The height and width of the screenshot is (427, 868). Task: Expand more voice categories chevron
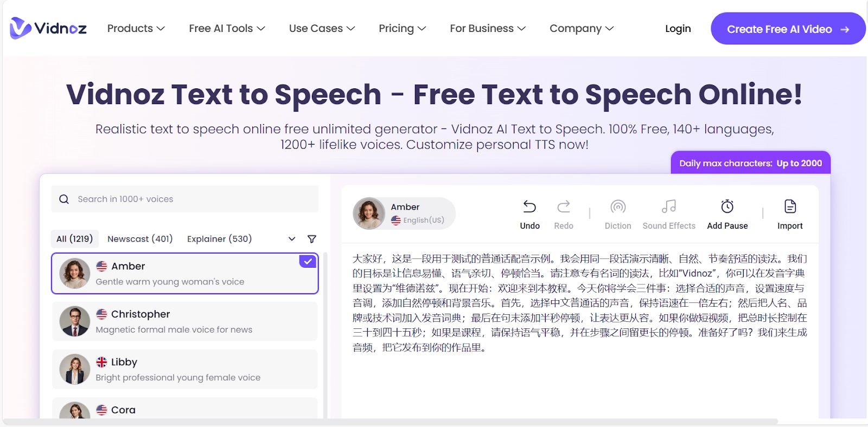[x=292, y=239]
